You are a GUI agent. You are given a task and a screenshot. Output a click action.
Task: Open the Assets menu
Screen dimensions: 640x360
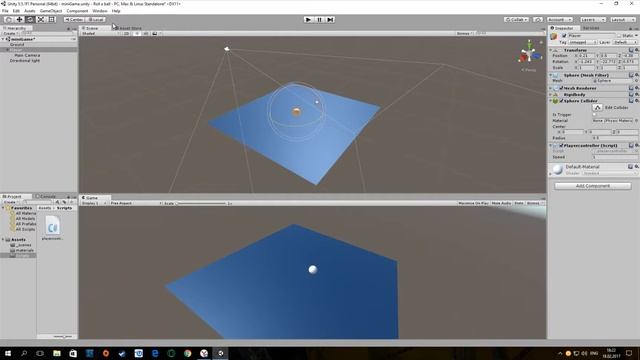click(x=30, y=11)
